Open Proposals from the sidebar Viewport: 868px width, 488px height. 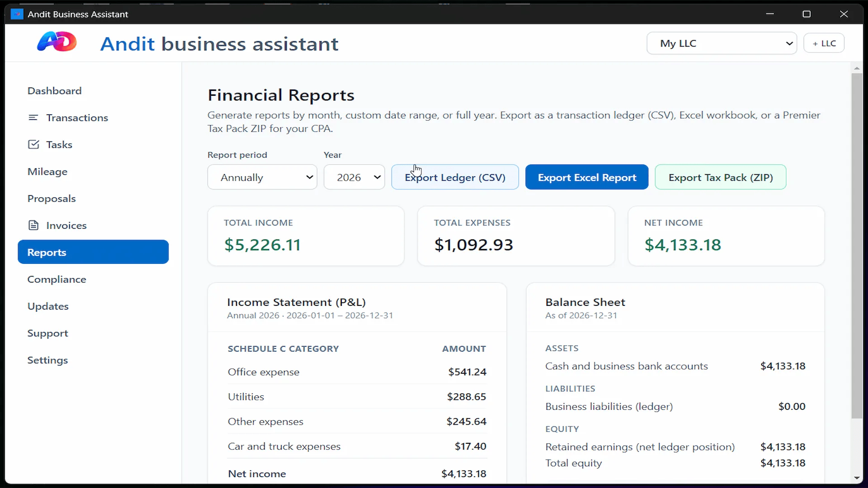click(x=51, y=198)
